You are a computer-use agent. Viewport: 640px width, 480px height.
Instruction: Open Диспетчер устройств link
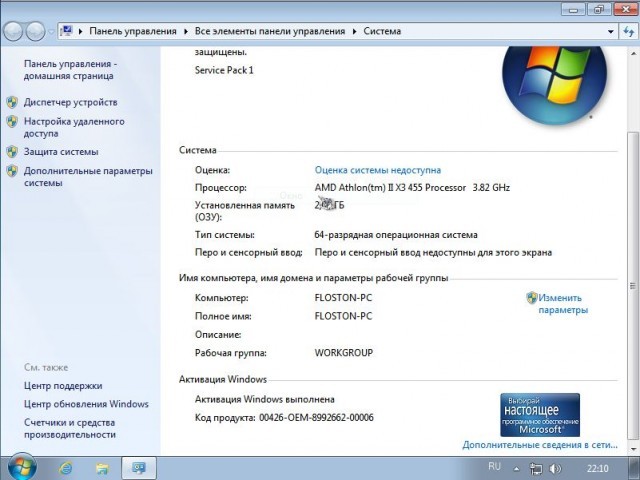[x=71, y=102]
